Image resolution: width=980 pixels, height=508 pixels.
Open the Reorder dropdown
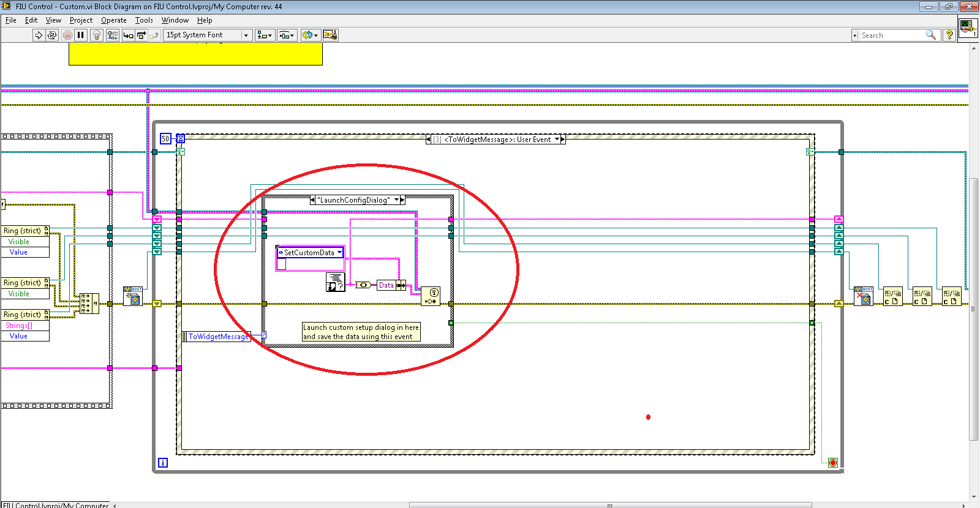[x=310, y=35]
